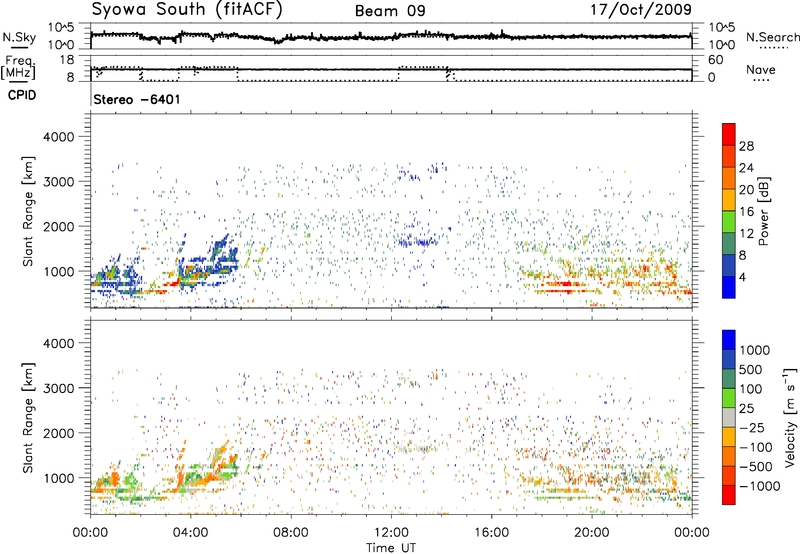Click the 'N.Search' legend label
Image resolution: width=800 pixels, height=554 pixels.
pos(772,37)
